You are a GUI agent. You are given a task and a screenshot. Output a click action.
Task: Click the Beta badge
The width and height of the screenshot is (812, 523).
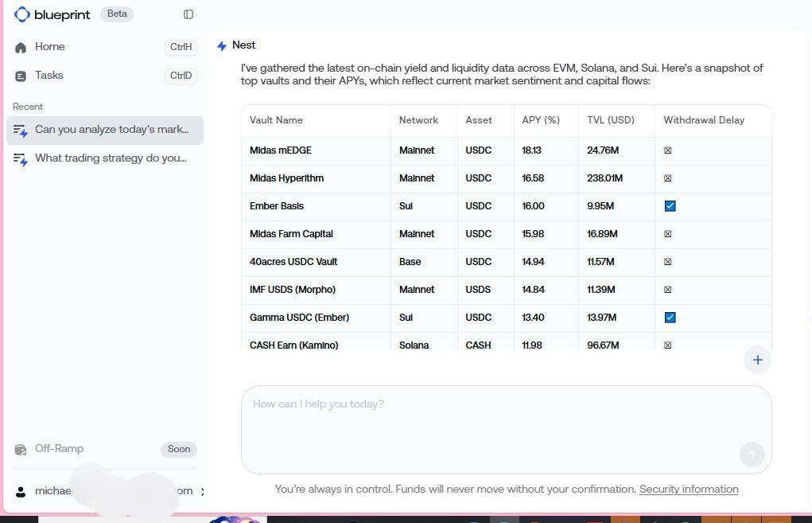pos(117,14)
